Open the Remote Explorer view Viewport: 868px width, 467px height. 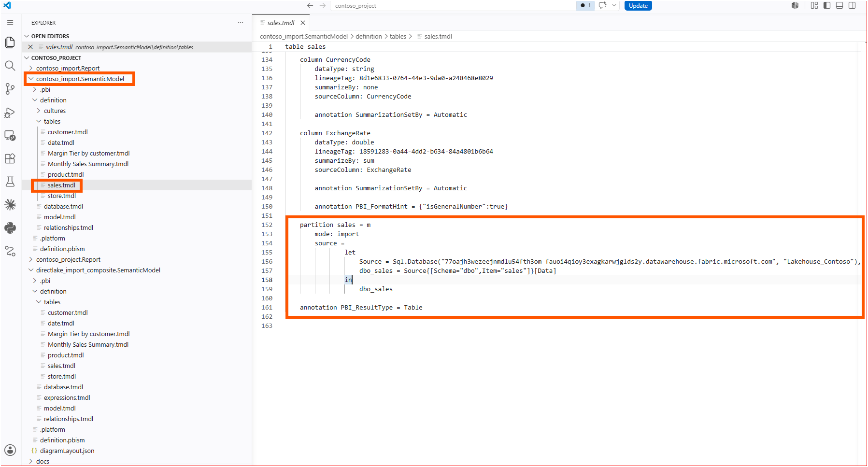(10, 135)
